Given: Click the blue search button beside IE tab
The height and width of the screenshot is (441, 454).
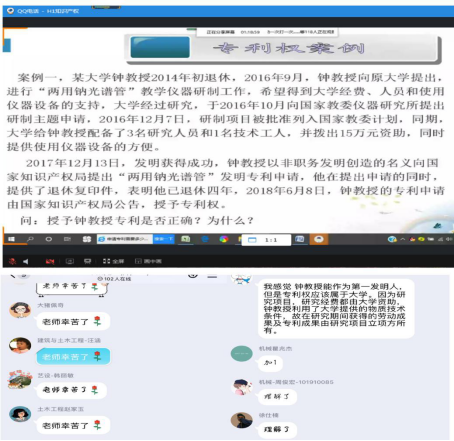Looking at the screenshot, I should tap(164, 239).
